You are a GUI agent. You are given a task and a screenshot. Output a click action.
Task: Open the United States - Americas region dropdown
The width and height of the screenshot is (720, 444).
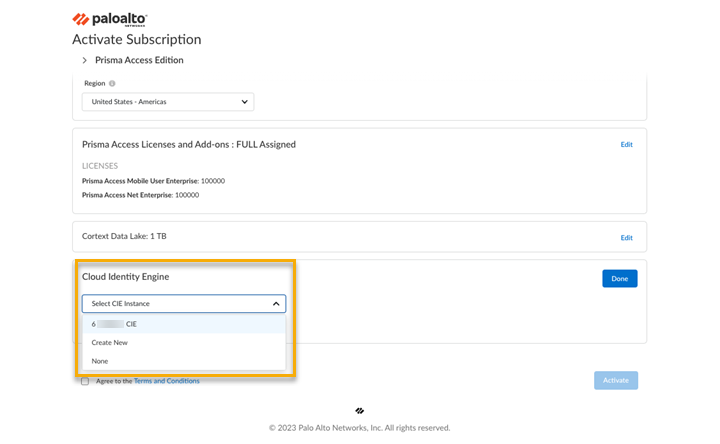(168, 102)
